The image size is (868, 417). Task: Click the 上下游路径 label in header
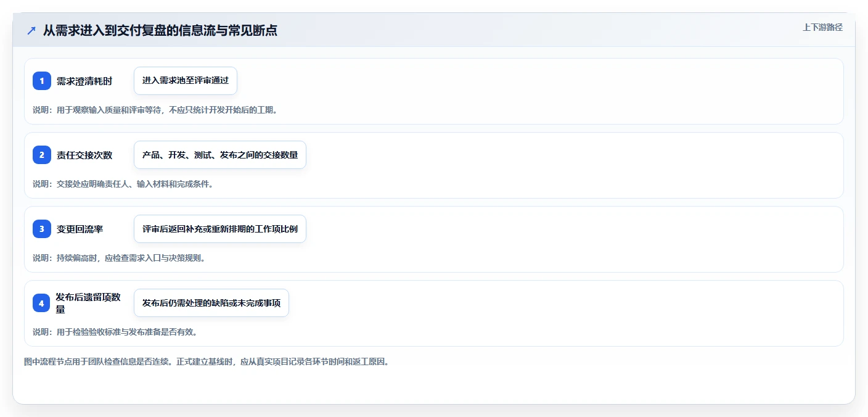822,27
